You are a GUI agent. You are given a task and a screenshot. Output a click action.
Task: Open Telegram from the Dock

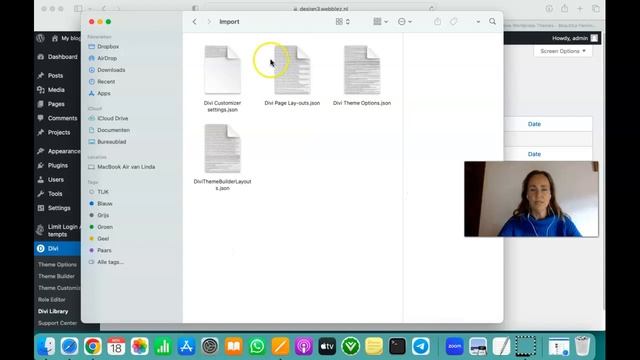pos(421,347)
